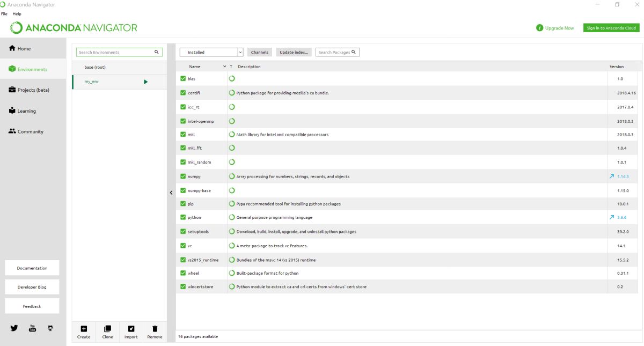
Task: Click the Update index... button
Action: (x=294, y=52)
